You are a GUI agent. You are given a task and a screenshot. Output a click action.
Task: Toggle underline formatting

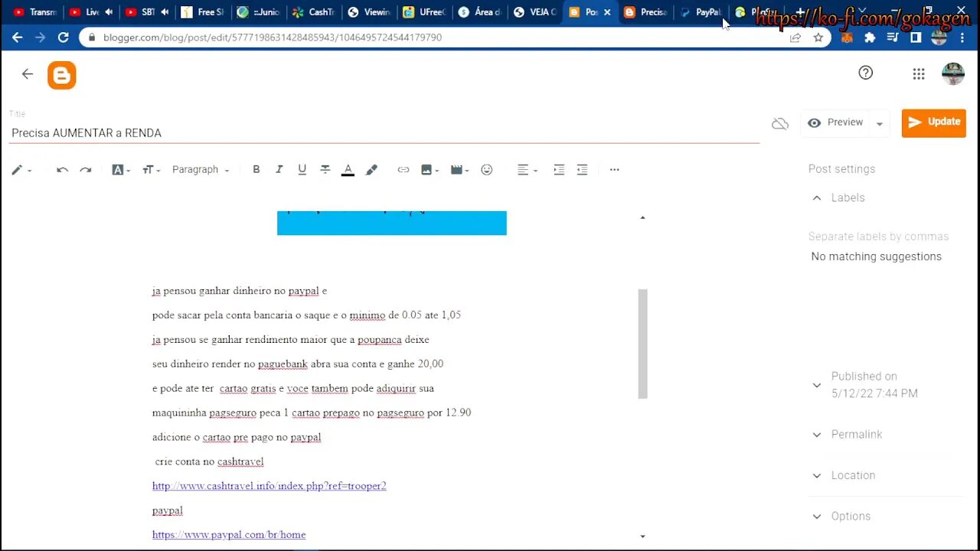302,170
